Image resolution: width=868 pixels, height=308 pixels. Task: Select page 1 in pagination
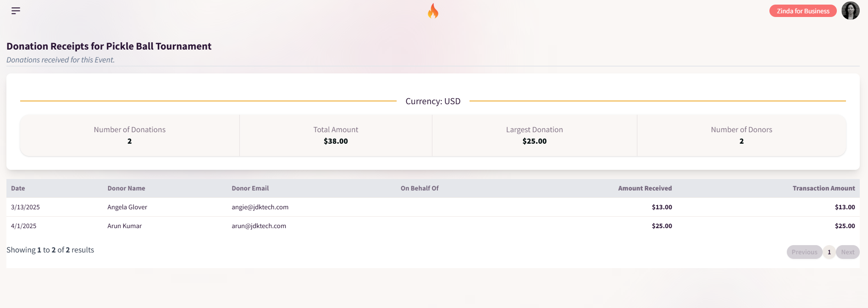(x=829, y=252)
